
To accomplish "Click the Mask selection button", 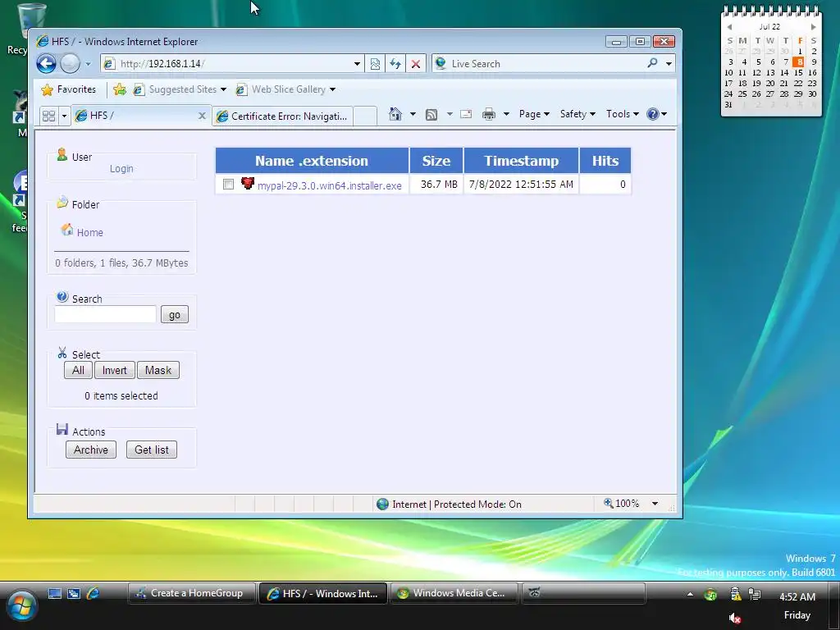I will [158, 370].
